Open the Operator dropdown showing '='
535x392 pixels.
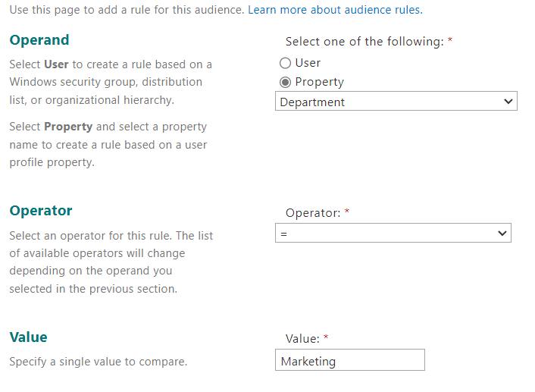[393, 234]
